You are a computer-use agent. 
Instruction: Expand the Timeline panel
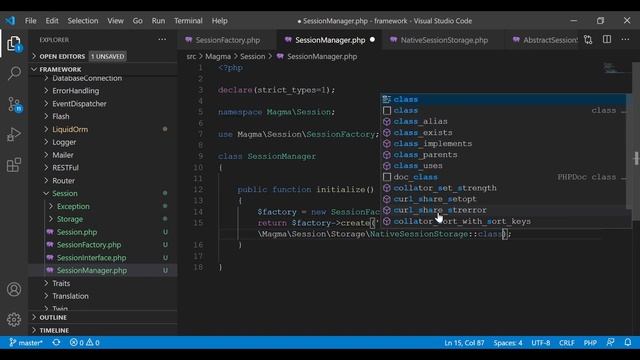pyautogui.click(x=103, y=330)
